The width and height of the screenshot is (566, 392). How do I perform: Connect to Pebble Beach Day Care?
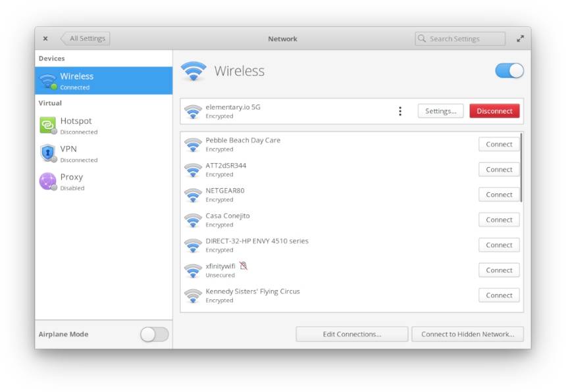point(499,144)
